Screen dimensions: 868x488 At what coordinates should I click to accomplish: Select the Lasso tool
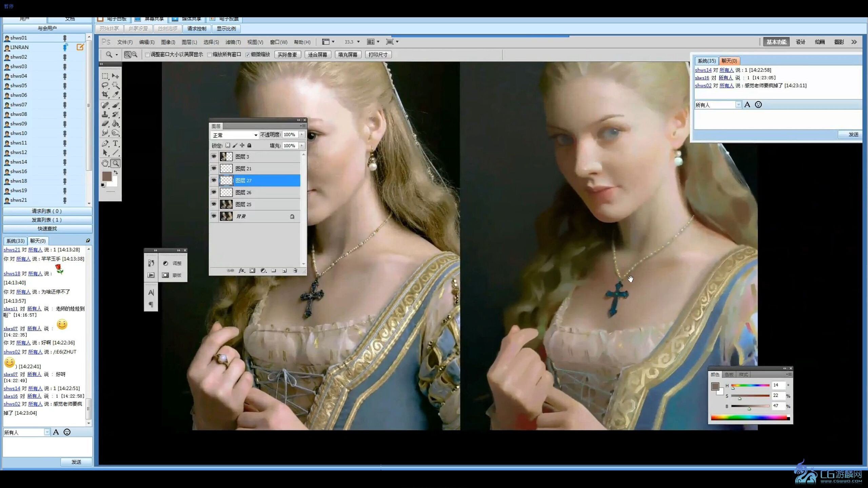105,85
